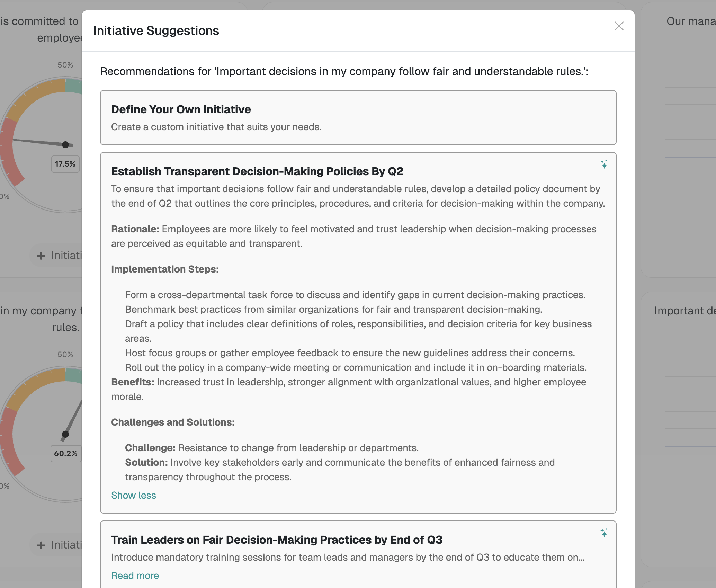The image size is (716, 588).
Task: Open Establish Transparent Decision-Making Policies By Q2 title
Action: click(x=257, y=171)
